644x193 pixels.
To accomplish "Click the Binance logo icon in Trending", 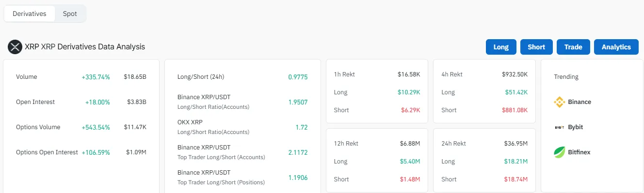I will tap(559, 102).
